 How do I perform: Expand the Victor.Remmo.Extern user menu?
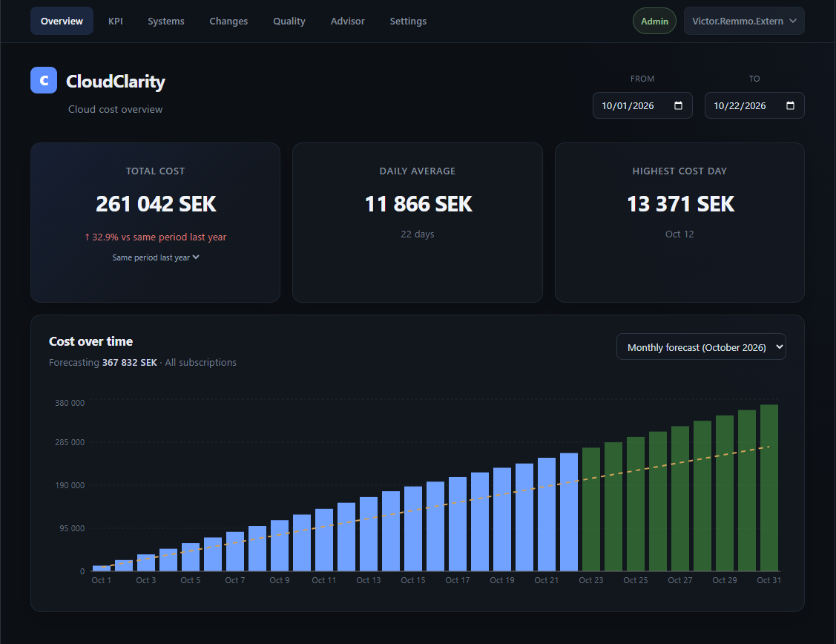tap(744, 21)
